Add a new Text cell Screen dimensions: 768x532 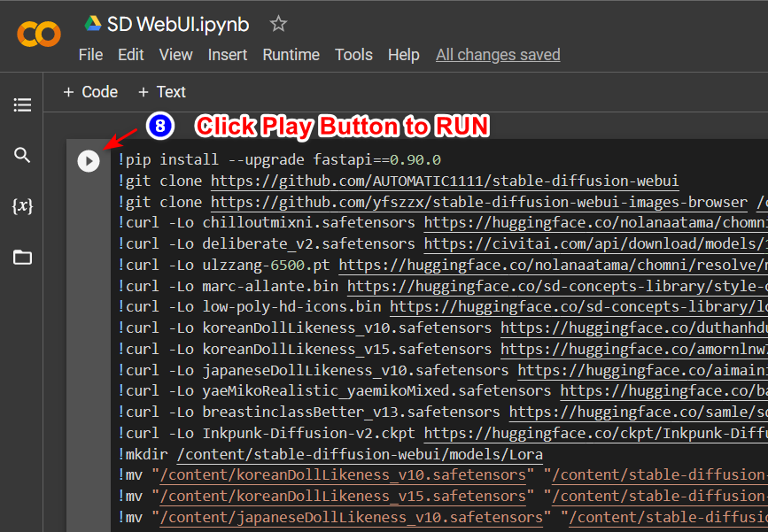tap(162, 92)
